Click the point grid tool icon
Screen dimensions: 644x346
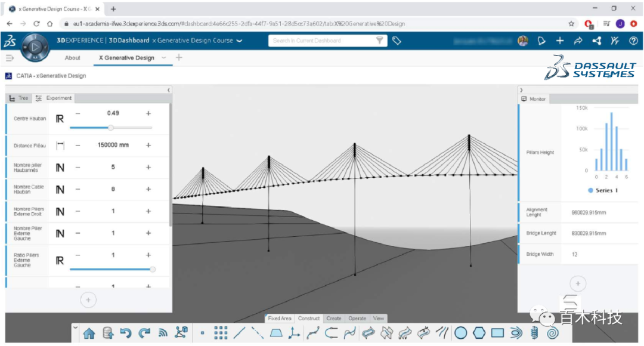coord(221,333)
